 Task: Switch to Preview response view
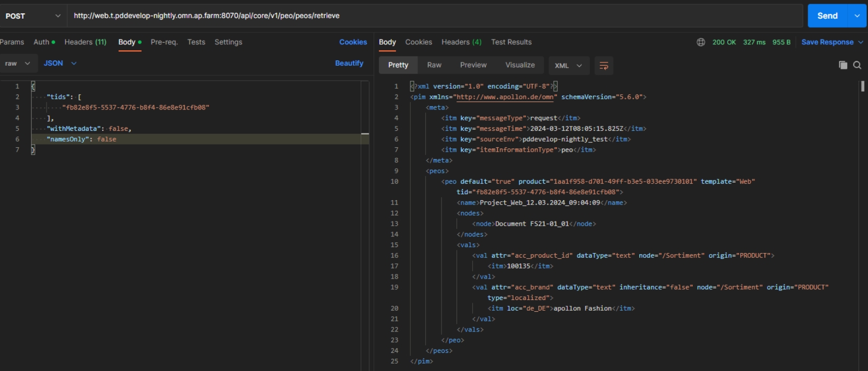[x=473, y=65]
